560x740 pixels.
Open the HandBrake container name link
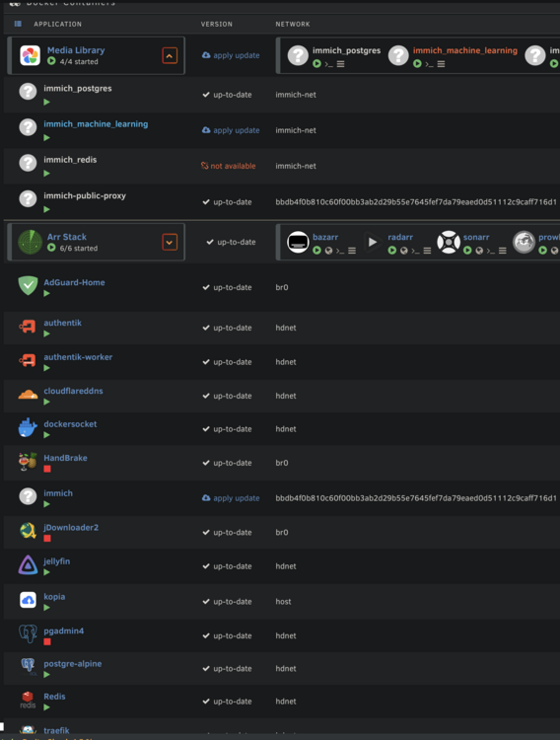click(66, 458)
